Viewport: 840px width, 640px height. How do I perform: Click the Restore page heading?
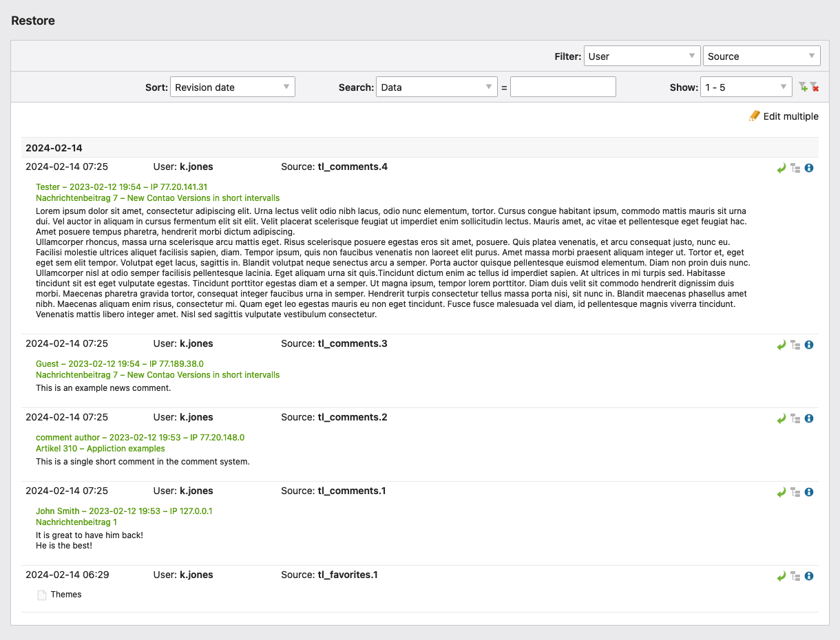point(33,21)
